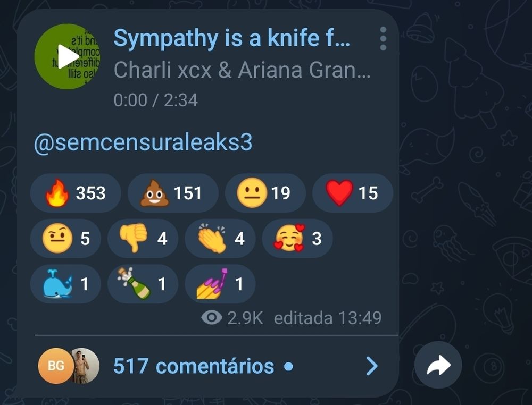The width and height of the screenshot is (532, 405).
Task: Toggle the fire reaction with 353
Action: 76,193
